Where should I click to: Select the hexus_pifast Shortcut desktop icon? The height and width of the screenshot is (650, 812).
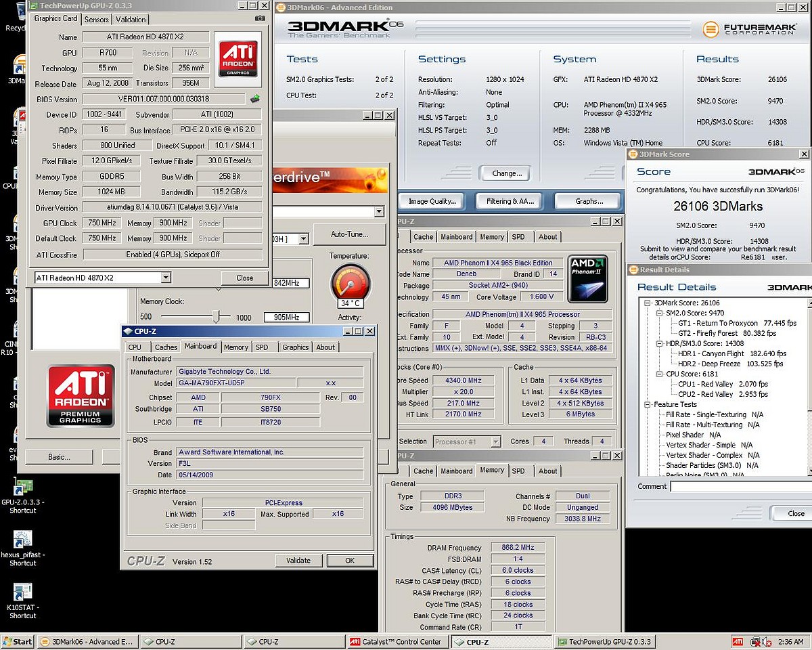tap(23, 548)
